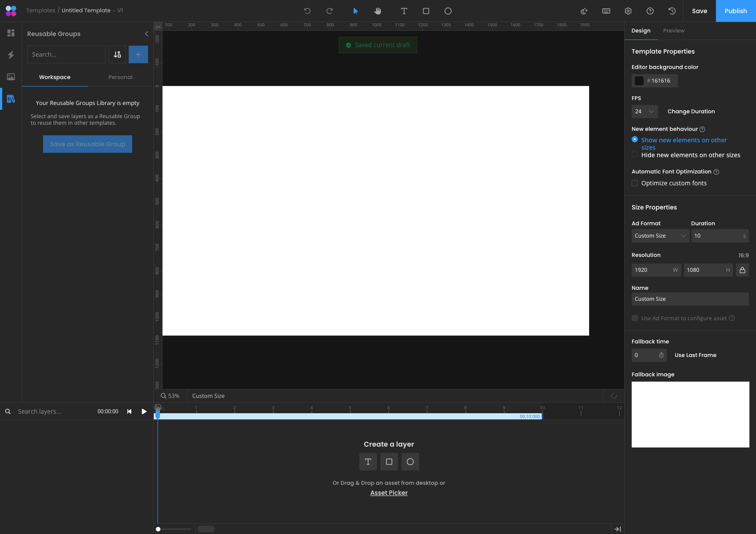Toggle Use Ad Format to configure asset
The image size is (756, 534).
pos(635,318)
